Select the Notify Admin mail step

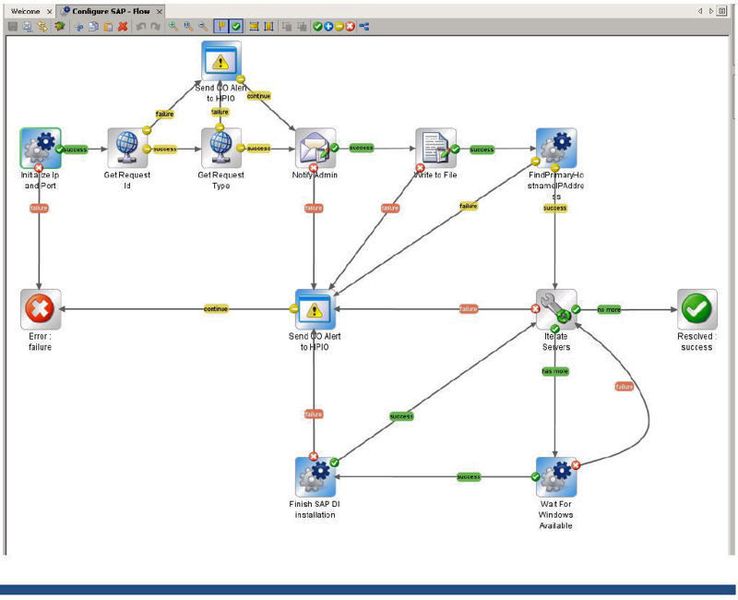point(315,148)
